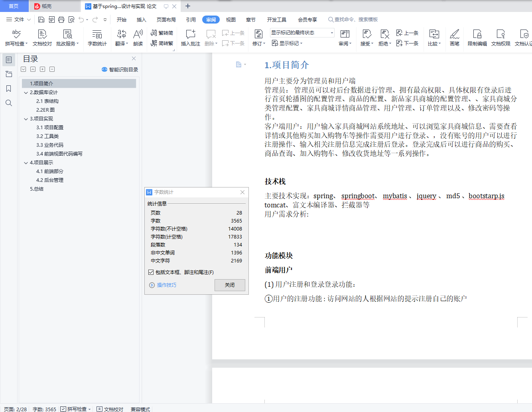The image size is (532, 412).
Task: Open the 会员专享 ribbon tab
Action: point(307,20)
